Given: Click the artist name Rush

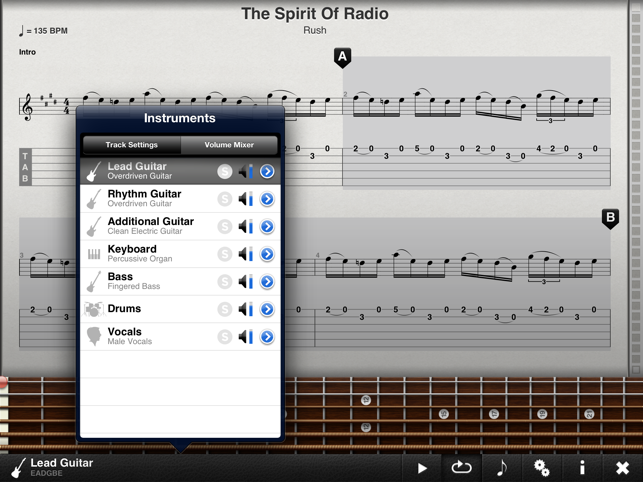Looking at the screenshot, I should [315, 30].
